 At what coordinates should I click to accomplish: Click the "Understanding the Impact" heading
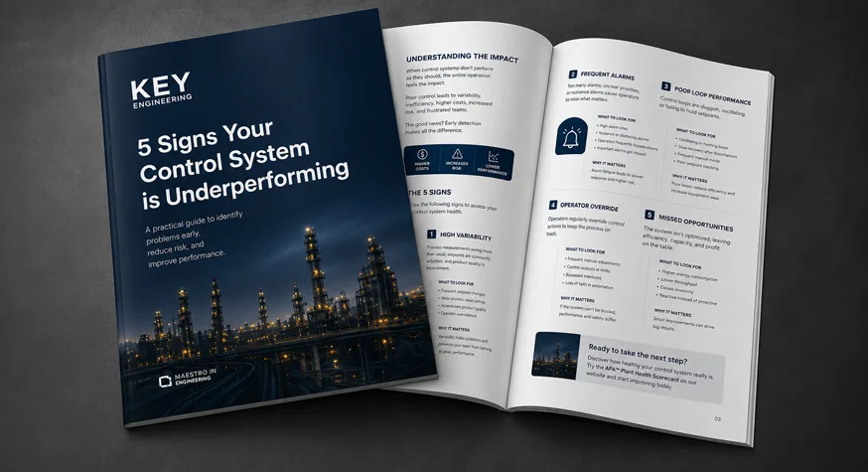462,58
